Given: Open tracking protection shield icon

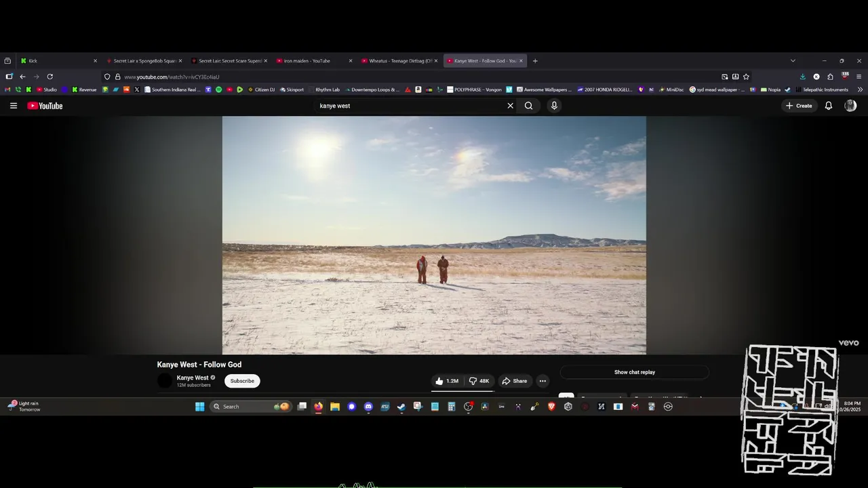Looking at the screenshot, I should click(107, 77).
